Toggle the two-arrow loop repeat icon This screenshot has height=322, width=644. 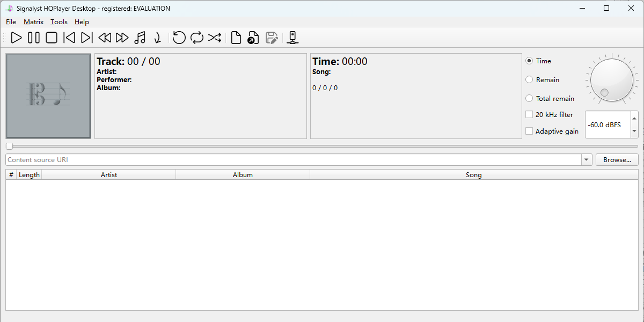pos(197,38)
